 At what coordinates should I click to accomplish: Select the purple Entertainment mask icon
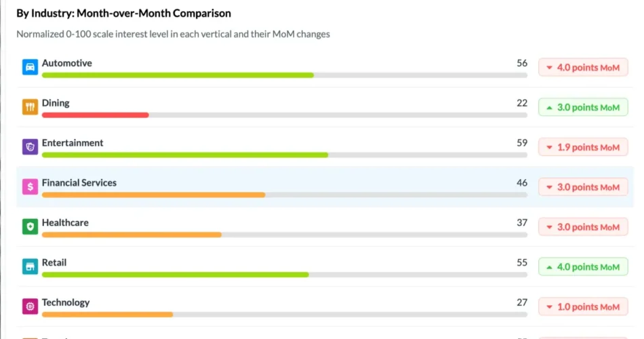[x=30, y=146]
